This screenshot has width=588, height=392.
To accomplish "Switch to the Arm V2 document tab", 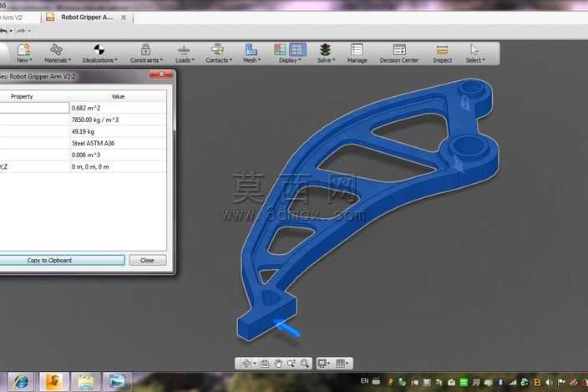I will point(11,18).
